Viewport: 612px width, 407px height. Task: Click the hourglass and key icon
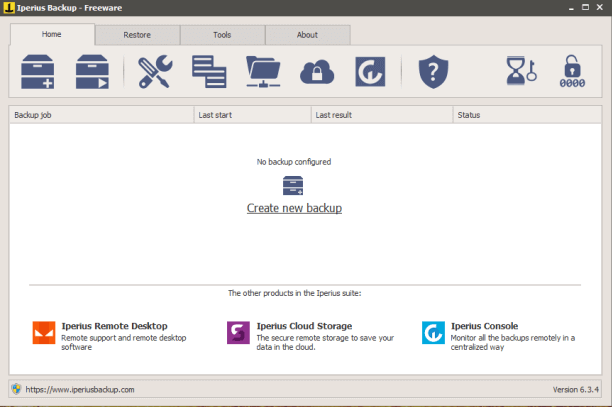[518, 72]
